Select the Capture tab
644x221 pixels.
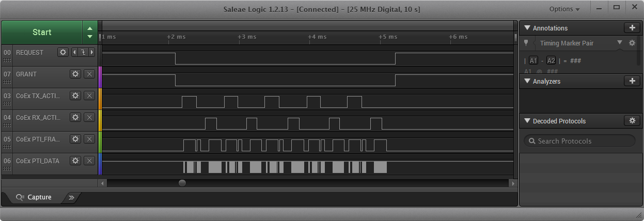tap(34, 197)
